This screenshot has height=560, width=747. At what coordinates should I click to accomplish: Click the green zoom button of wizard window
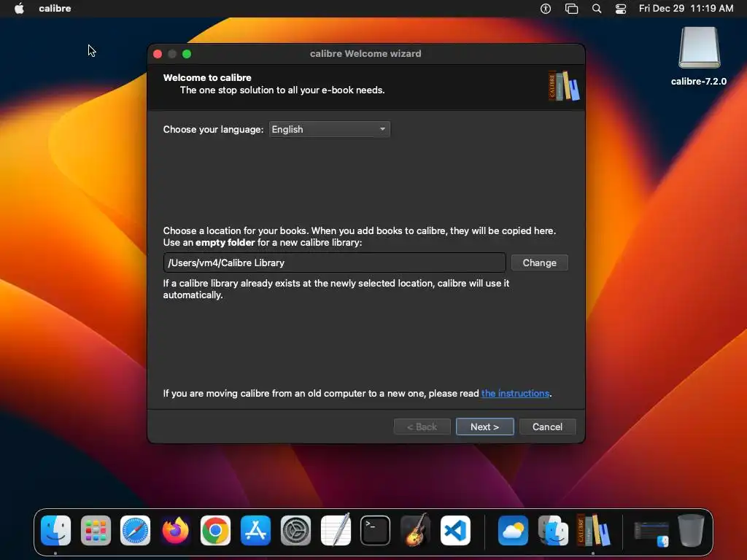click(187, 54)
